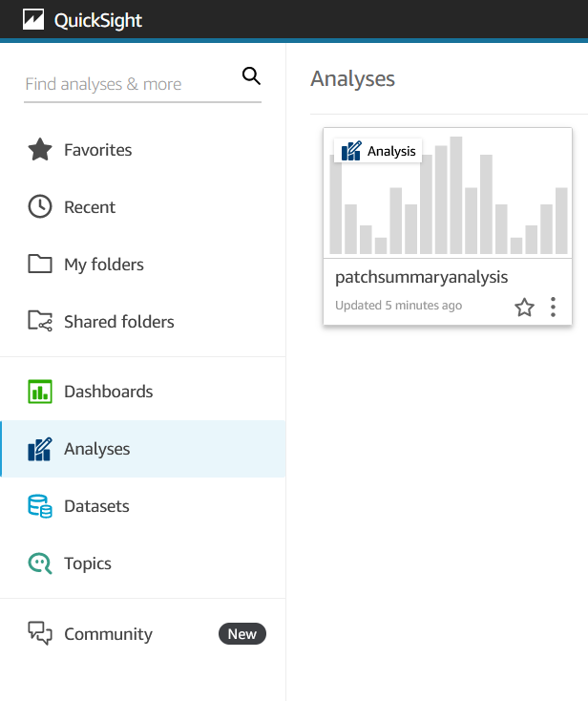This screenshot has height=701, width=588.
Task: Click the New badge beside Community
Action: 242,634
